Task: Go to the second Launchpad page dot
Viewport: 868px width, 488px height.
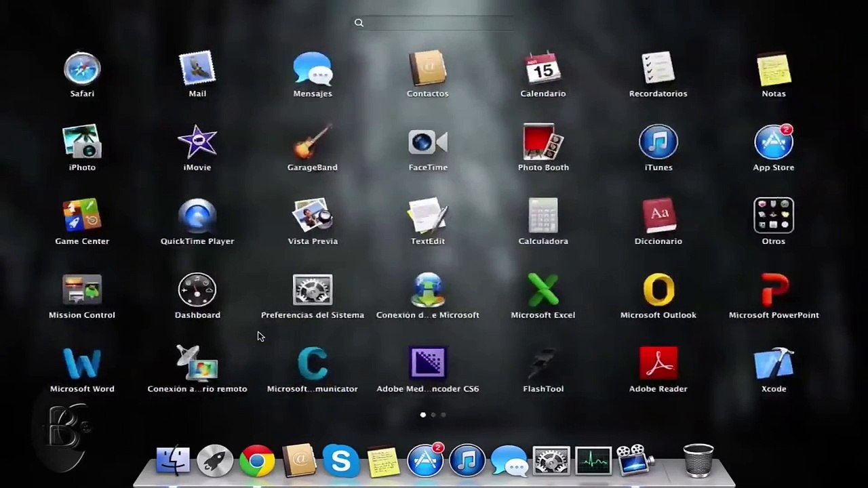Action: pyautogui.click(x=433, y=415)
